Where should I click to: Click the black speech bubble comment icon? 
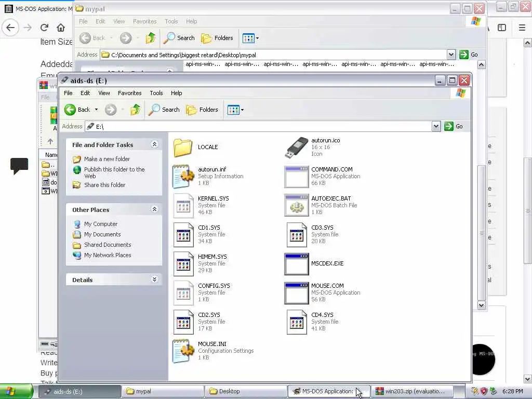(x=19, y=166)
